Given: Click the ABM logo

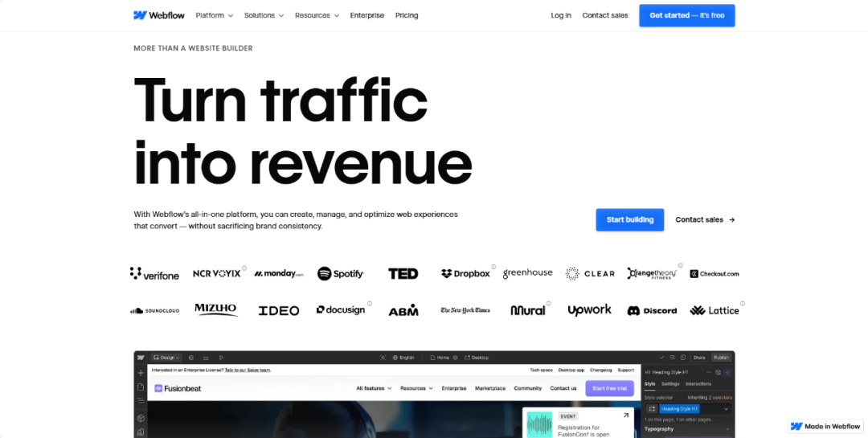Looking at the screenshot, I should 403,310.
